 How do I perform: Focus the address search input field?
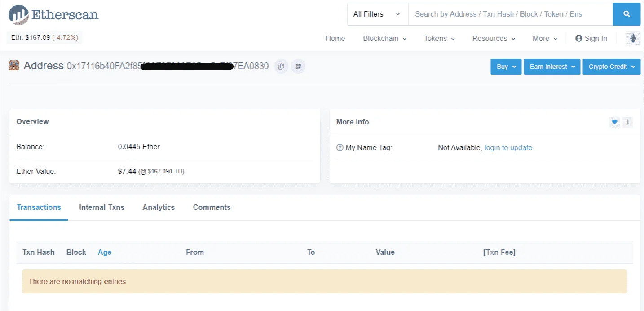[x=511, y=14]
